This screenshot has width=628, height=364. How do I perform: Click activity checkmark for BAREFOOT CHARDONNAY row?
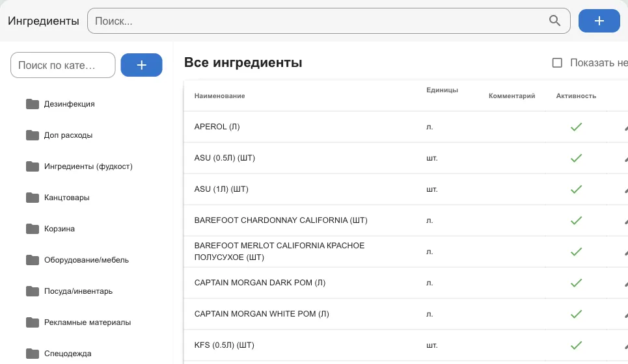click(x=576, y=220)
